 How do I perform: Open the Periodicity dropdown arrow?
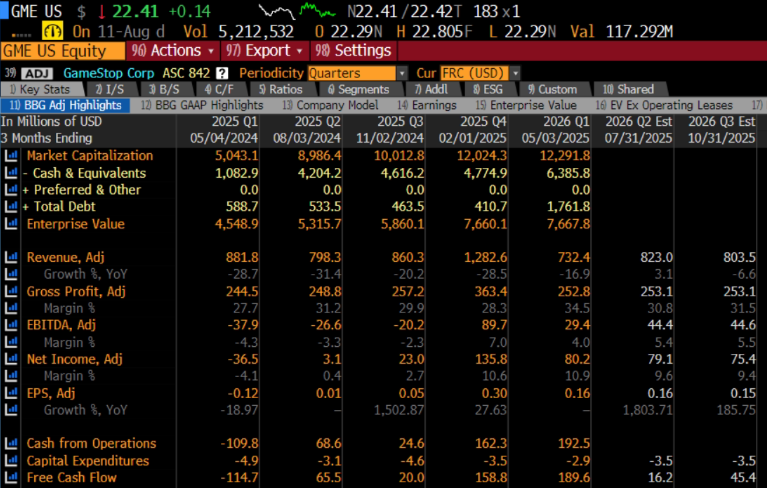(x=402, y=73)
